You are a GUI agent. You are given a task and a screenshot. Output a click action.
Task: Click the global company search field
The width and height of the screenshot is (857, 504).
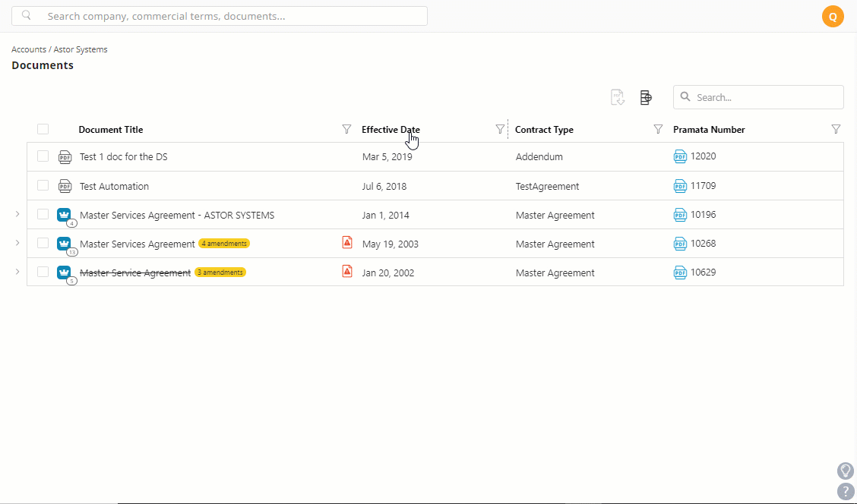point(219,16)
